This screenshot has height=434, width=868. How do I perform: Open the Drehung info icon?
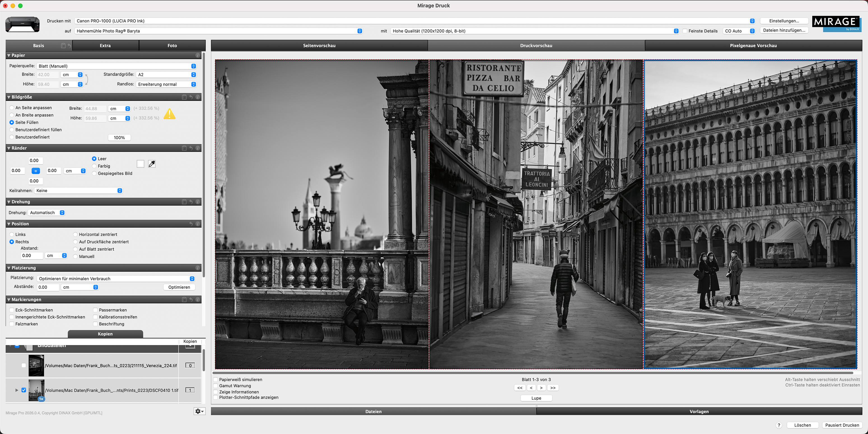click(198, 202)
